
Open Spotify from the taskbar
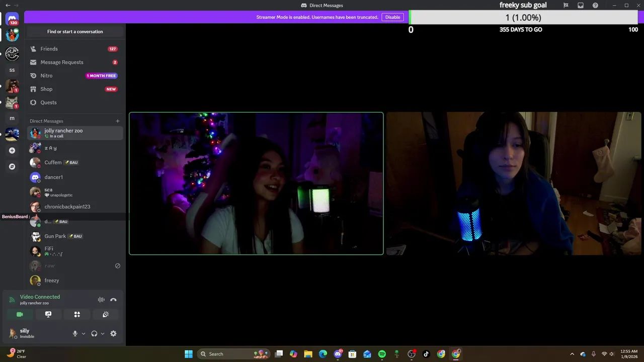pyautogui.click(x=382, y=354)
